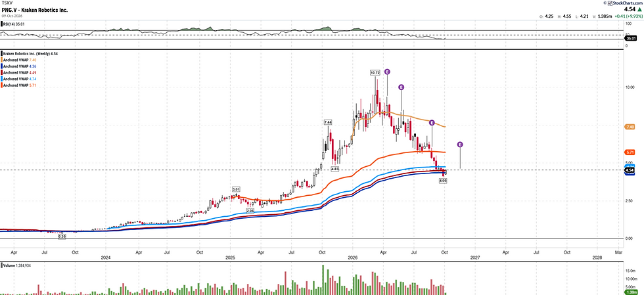Click the green 1.38m volume axis tag

[630, 292]
